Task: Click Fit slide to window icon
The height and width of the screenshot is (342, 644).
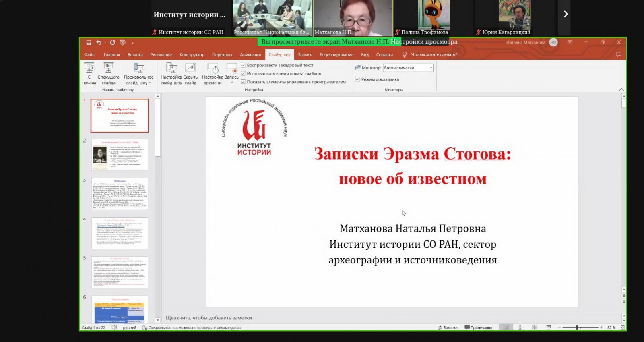Action: coord(623,327)
